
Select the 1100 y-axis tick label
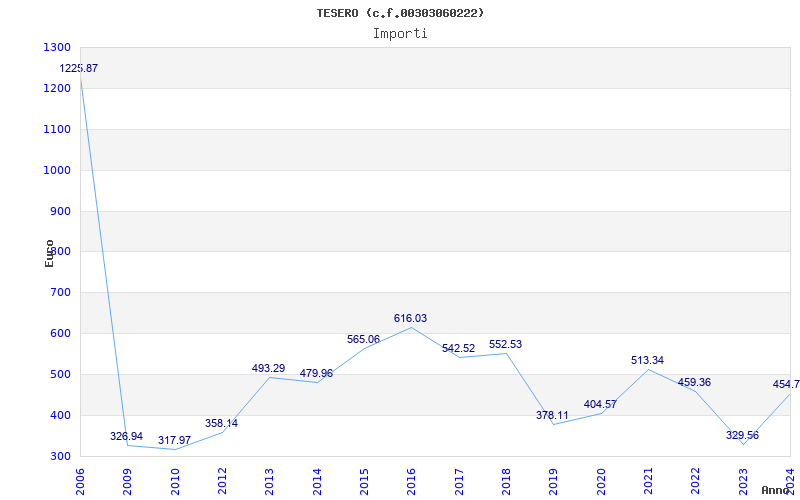(x=57, y=130)
